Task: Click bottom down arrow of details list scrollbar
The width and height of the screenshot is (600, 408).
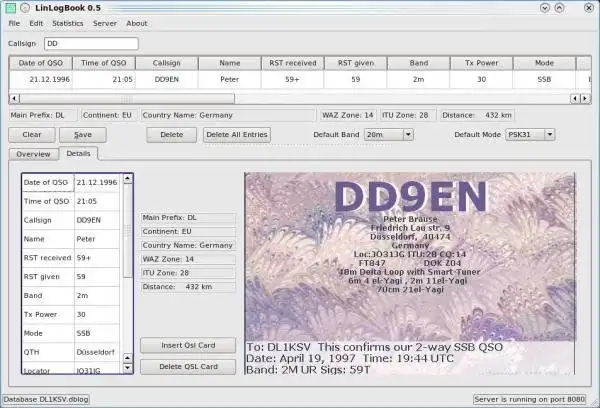Action: [x=127, y=368]
